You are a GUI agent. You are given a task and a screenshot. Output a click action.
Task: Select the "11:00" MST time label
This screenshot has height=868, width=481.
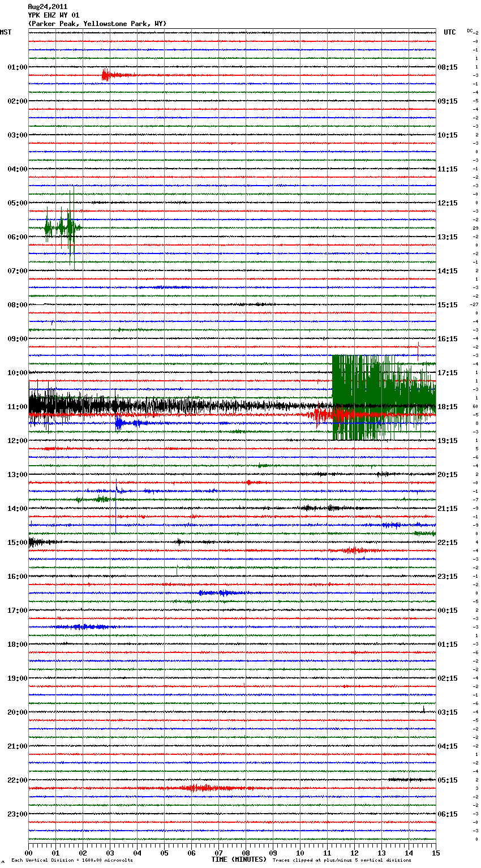pos(17,407)
